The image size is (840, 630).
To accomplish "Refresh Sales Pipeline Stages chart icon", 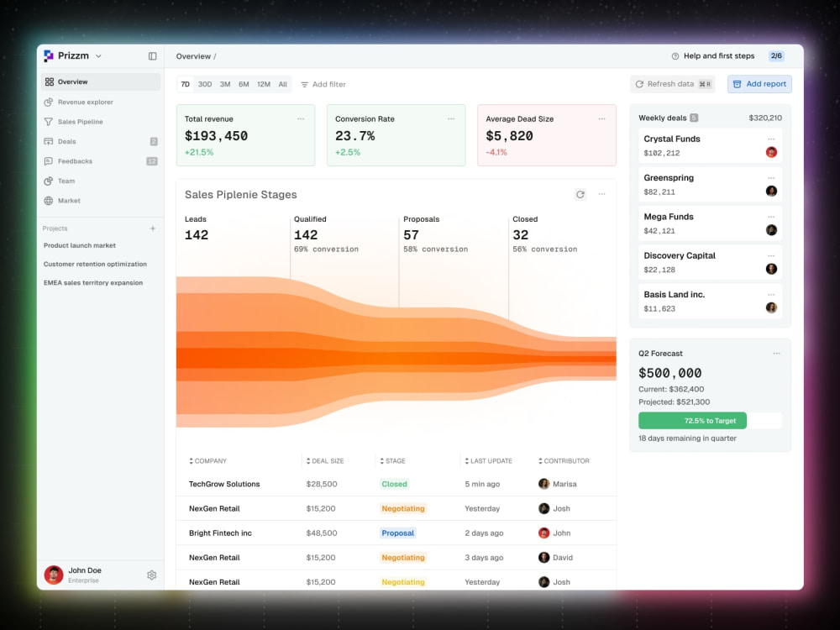I will tap(580, 195).
